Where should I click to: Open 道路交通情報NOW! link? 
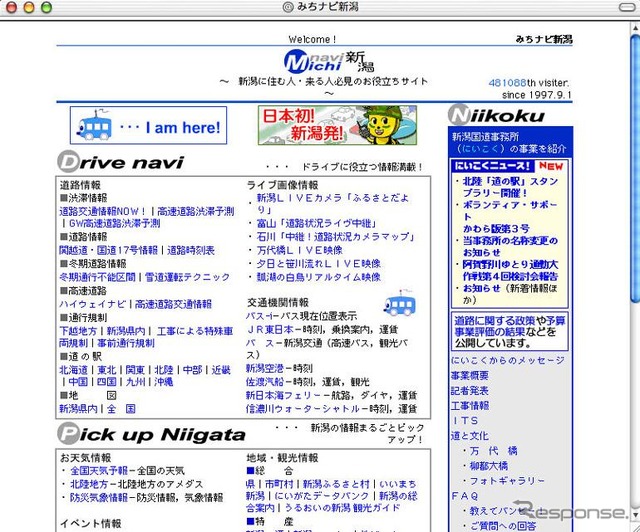pyautogui.click(x=102, y=211)
